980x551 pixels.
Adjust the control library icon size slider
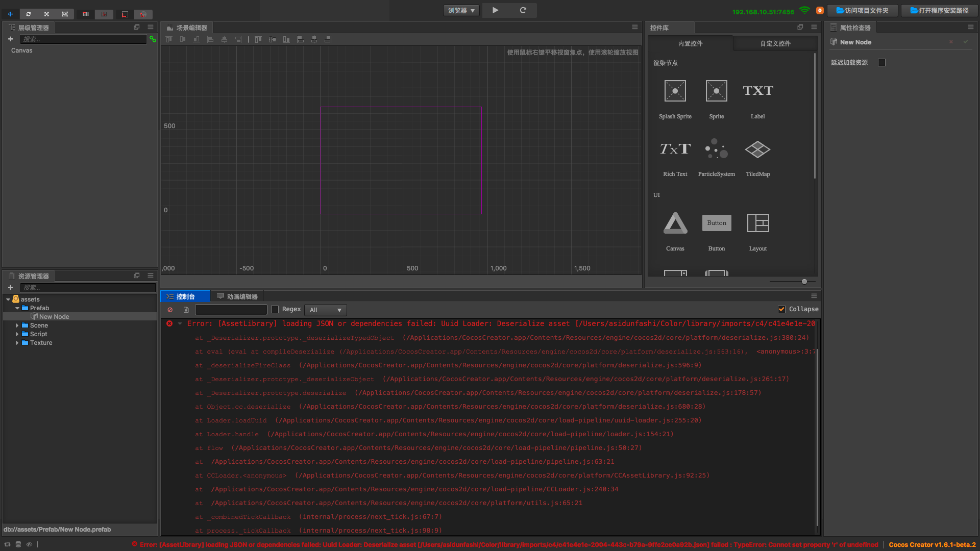[804, 282]
